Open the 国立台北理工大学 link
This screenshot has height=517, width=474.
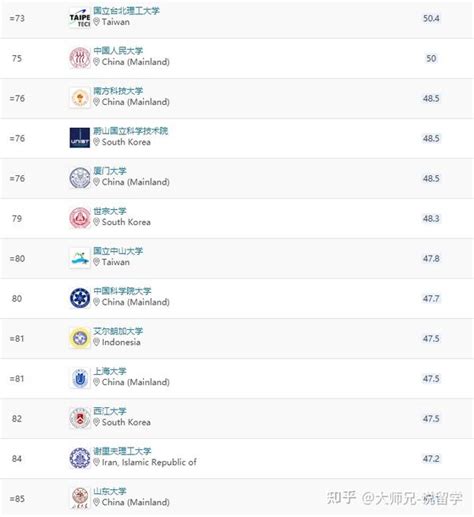(126, 11)
